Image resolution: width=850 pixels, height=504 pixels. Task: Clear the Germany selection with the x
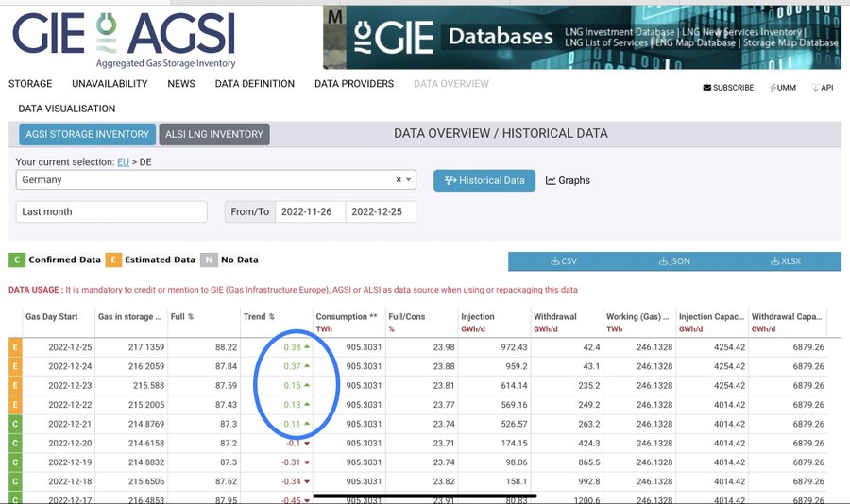tap(399, 180)
